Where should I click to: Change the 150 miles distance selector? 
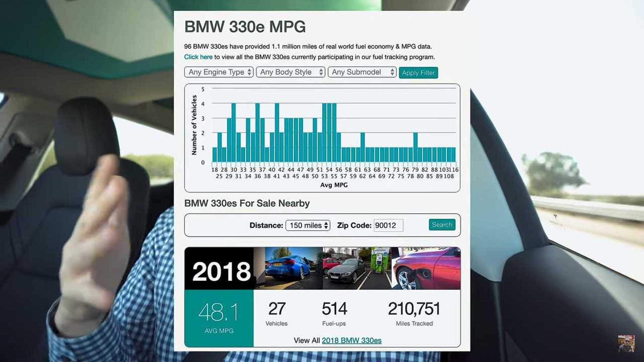(308, 225)
